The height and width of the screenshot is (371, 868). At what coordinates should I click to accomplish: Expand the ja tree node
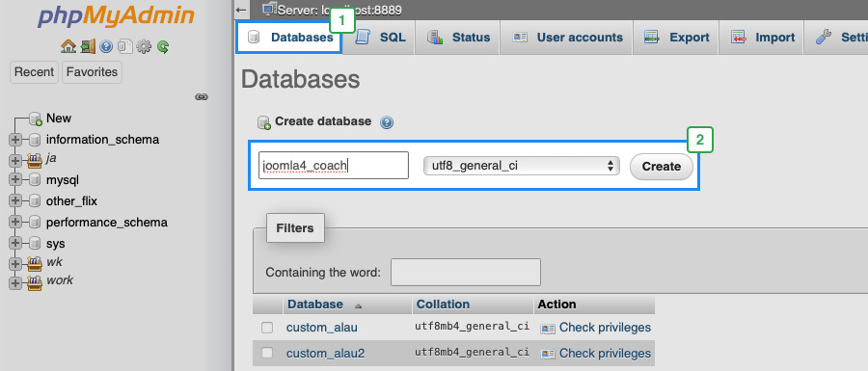(x=15, y=160)
